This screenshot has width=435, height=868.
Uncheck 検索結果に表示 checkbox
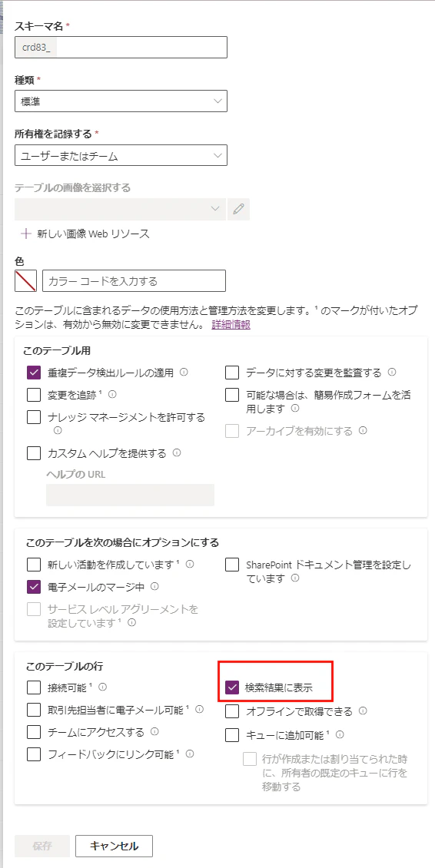pos(232,688)
